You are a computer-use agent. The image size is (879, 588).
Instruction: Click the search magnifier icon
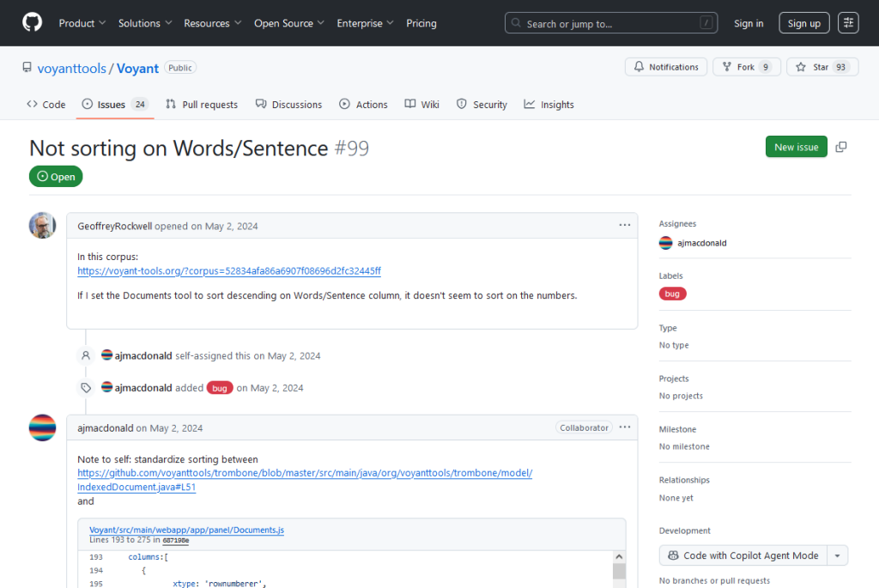tap(516, 23)
